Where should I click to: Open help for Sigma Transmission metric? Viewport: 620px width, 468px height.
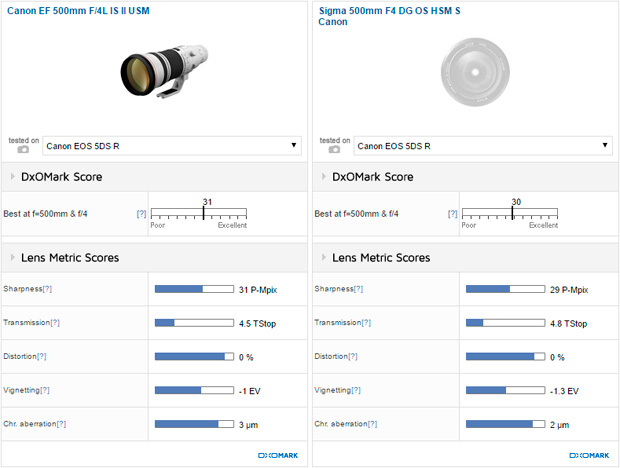click(367, 323)
